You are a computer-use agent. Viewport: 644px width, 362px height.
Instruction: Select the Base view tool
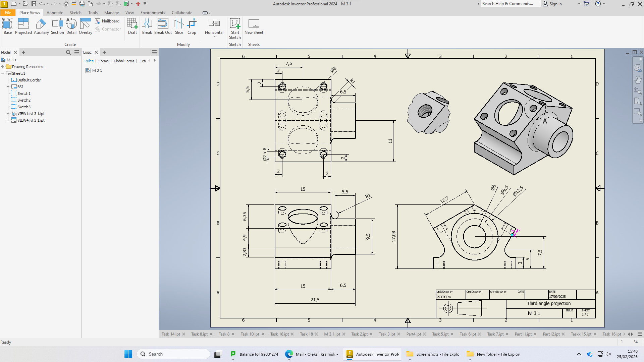point(7,26)
